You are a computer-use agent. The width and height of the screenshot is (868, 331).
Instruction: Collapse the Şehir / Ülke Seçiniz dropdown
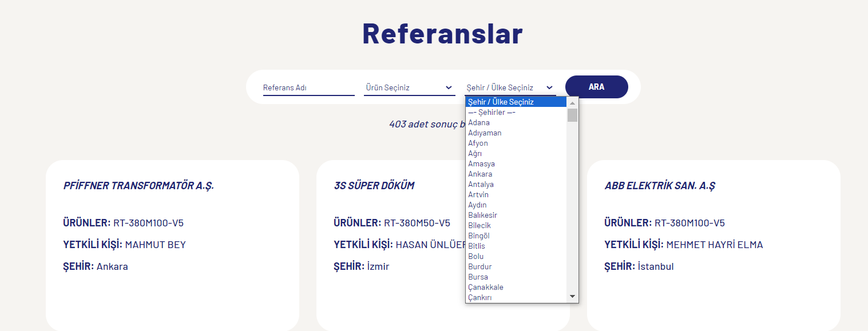tap(510, 87)
